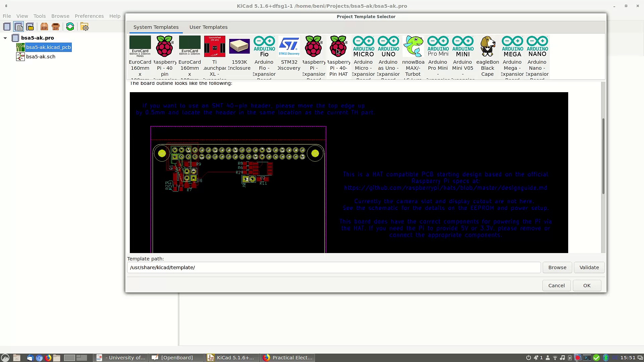This screenshot has height=362, width=644.
Task: Click the Open existing project icon
Action: [x=30, y=27]
